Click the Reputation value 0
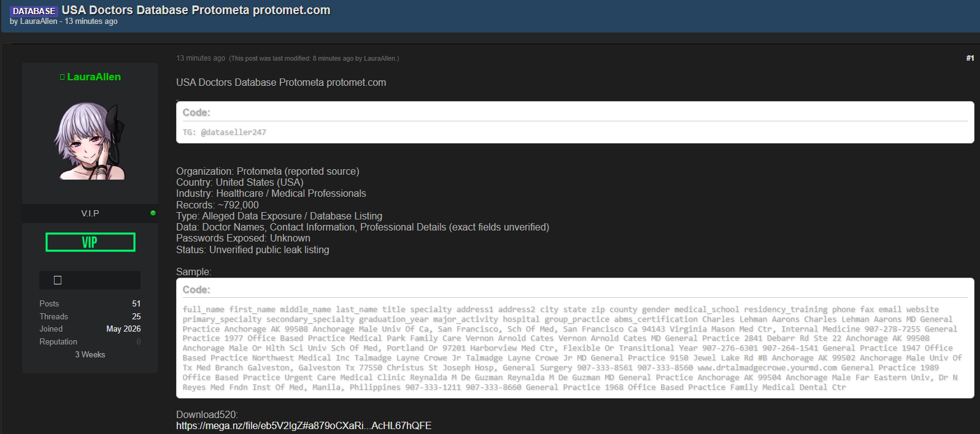This screenshot has width=980, height=434. pos(139,341)
